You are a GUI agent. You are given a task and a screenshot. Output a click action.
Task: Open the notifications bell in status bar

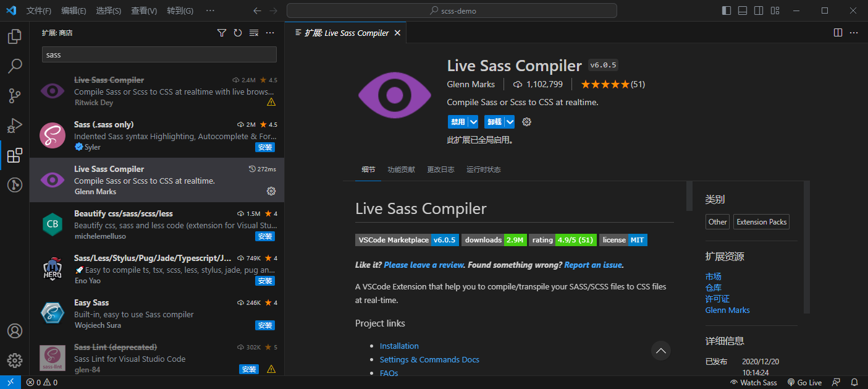(854, 382)
